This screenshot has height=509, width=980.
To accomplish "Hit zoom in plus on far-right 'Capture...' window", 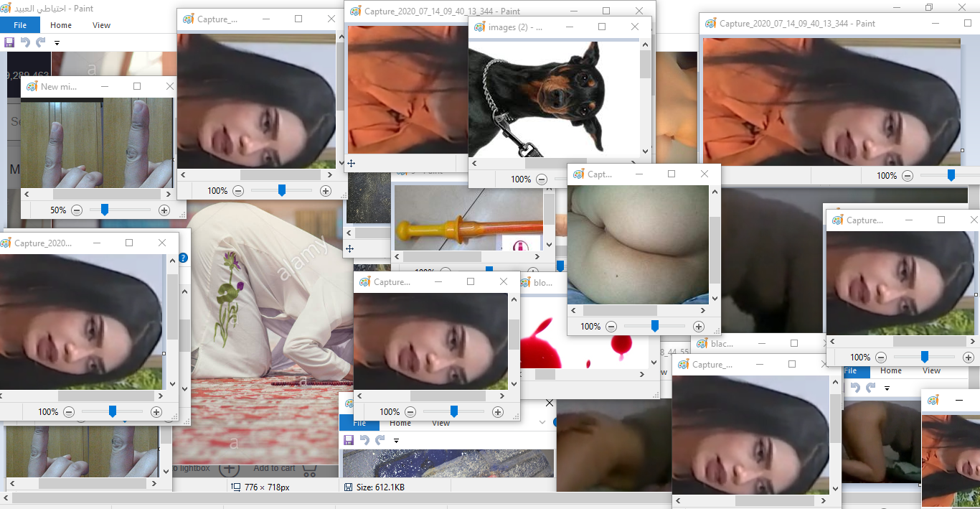I will pyautogui.click(x=969, y=357).
